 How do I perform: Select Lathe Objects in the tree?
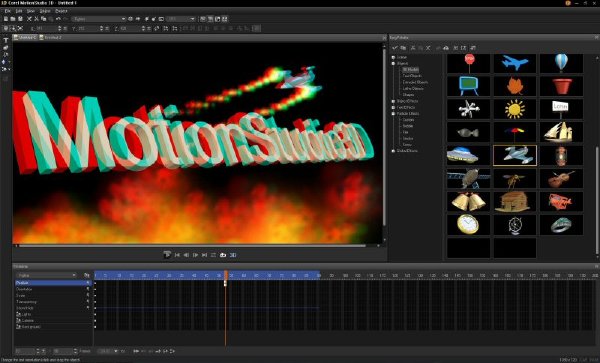(413, 89)
